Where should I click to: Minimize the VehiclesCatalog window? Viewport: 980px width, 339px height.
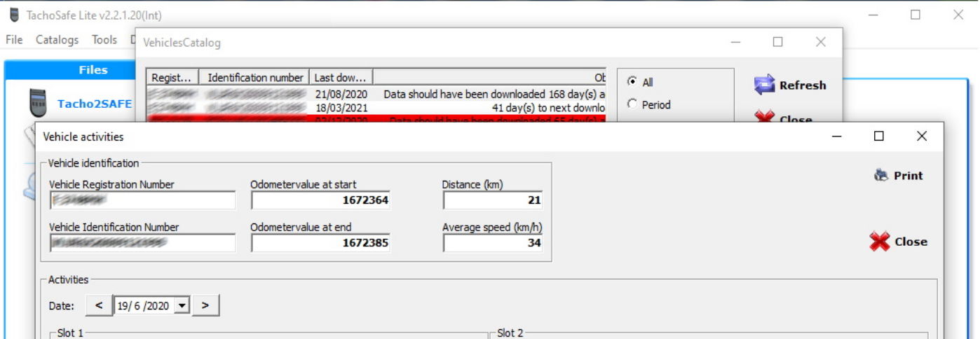(x=735, y=42)
